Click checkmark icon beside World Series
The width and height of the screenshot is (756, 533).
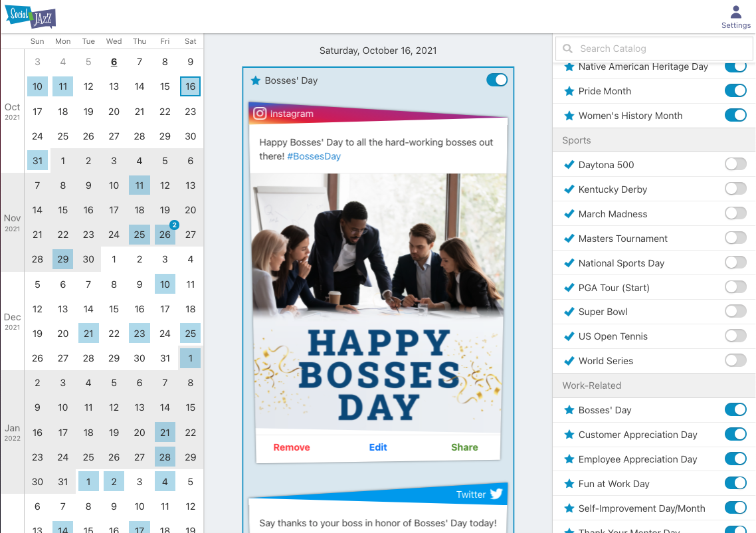[569, 361]
